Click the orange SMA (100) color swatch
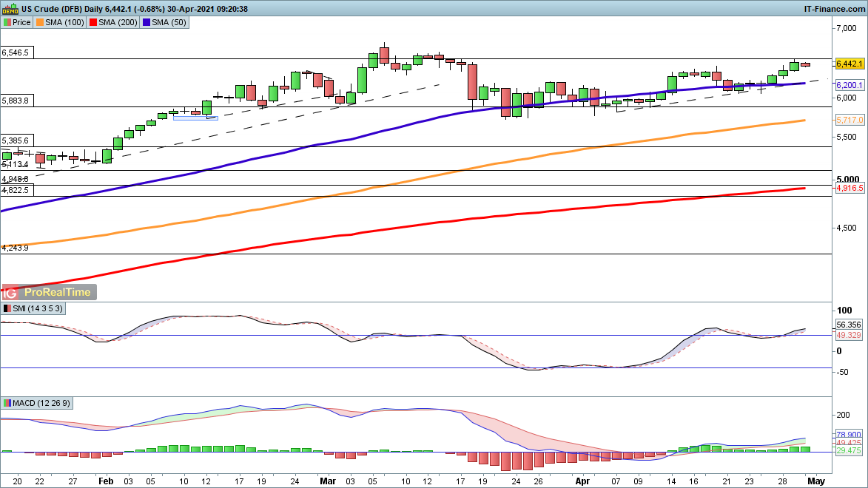 40,23
